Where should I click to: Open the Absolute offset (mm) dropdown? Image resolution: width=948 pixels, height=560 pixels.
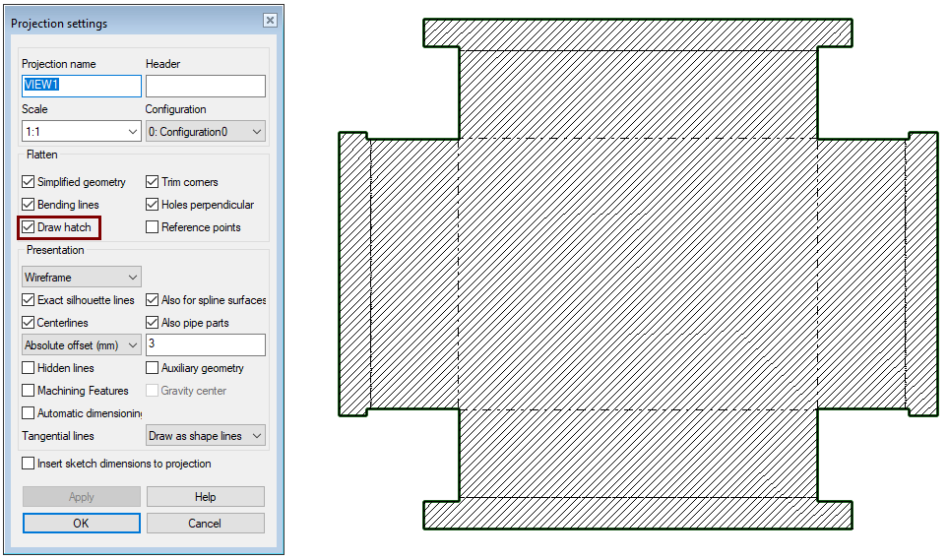click(82, 344)
